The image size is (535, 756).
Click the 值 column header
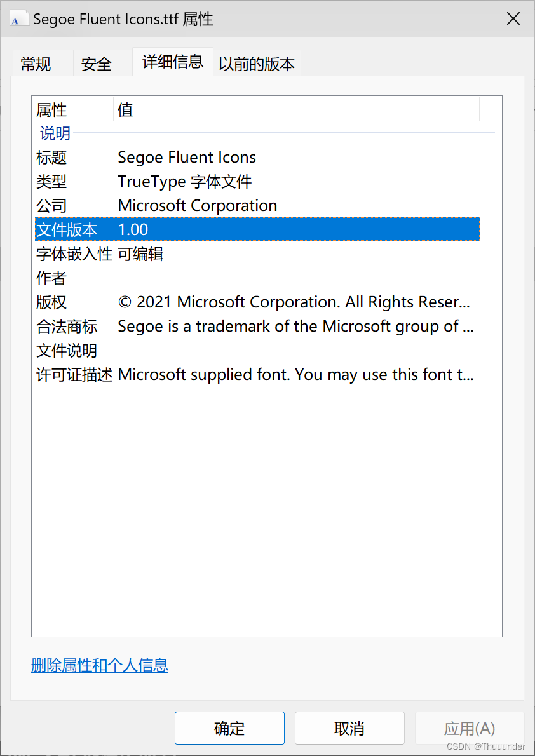(x=125, y=109)
